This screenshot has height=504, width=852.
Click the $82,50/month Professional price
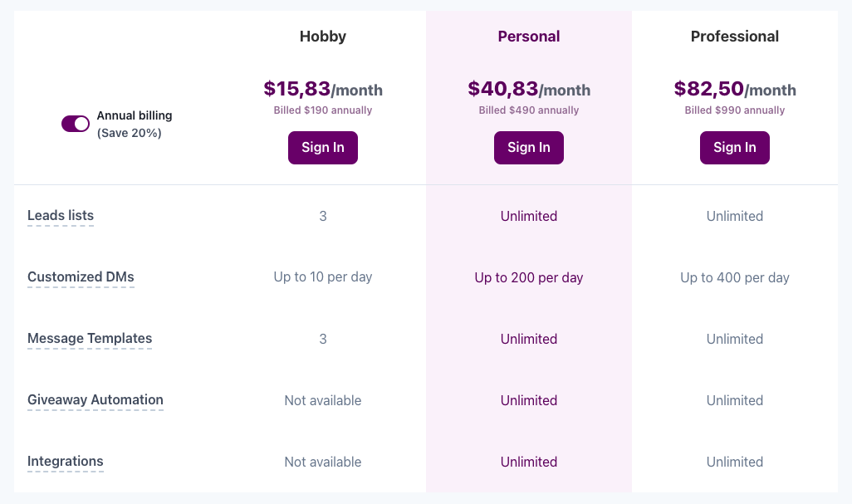[735, 89]
